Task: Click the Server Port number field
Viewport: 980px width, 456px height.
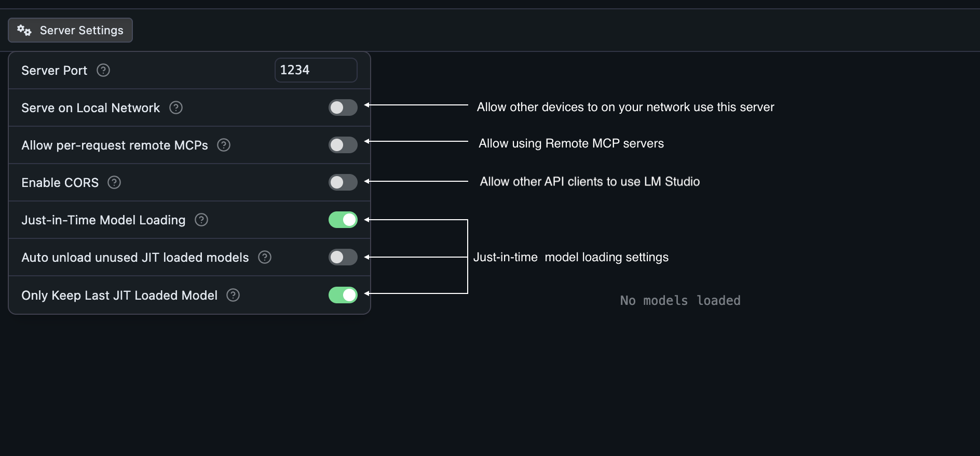Action: pyautogui.click(x=316, y=70)
